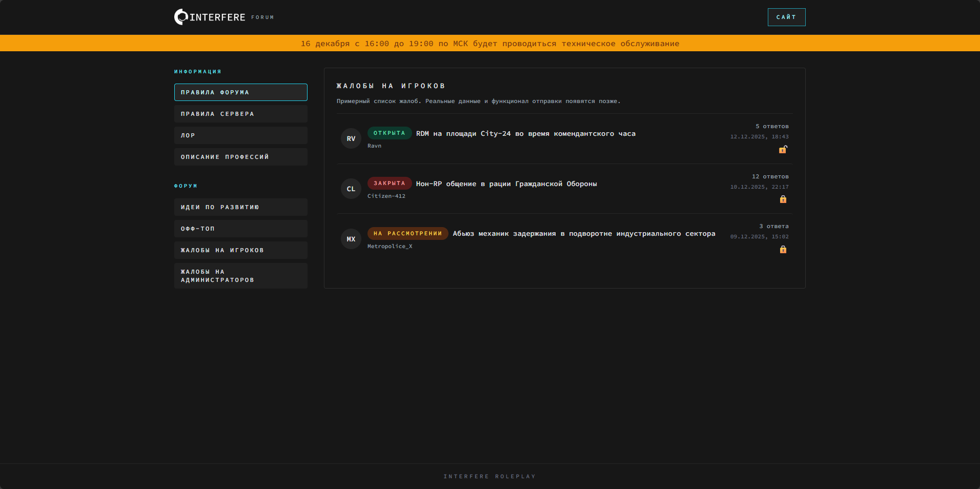The width and height of the screenshot is (980, 489).
Task: Open Правила сервера section
Action: (240, 114)
